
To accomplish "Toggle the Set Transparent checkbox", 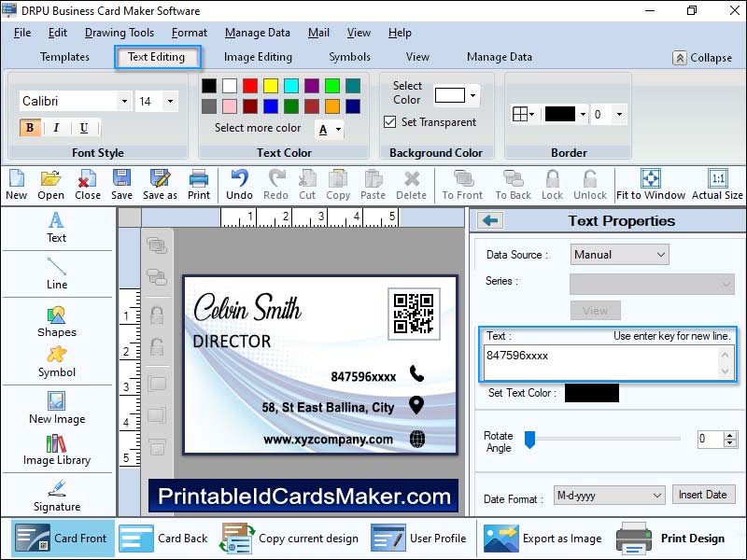I will click(x=390, y=122).
